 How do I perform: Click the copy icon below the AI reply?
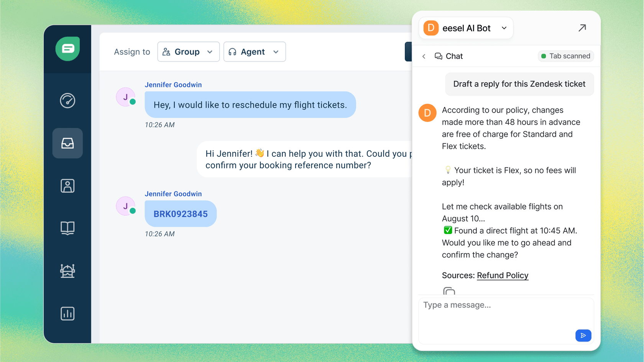449,292
